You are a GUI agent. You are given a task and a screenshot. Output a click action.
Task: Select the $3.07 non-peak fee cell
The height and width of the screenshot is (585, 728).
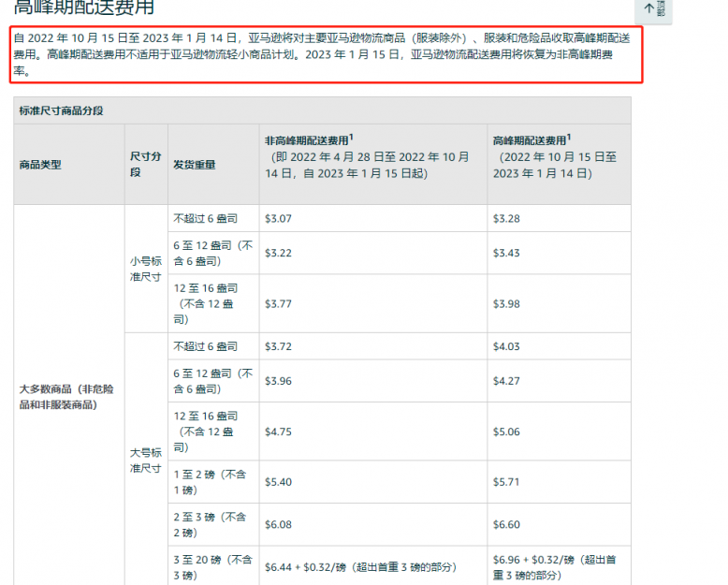tap(372, 218)
